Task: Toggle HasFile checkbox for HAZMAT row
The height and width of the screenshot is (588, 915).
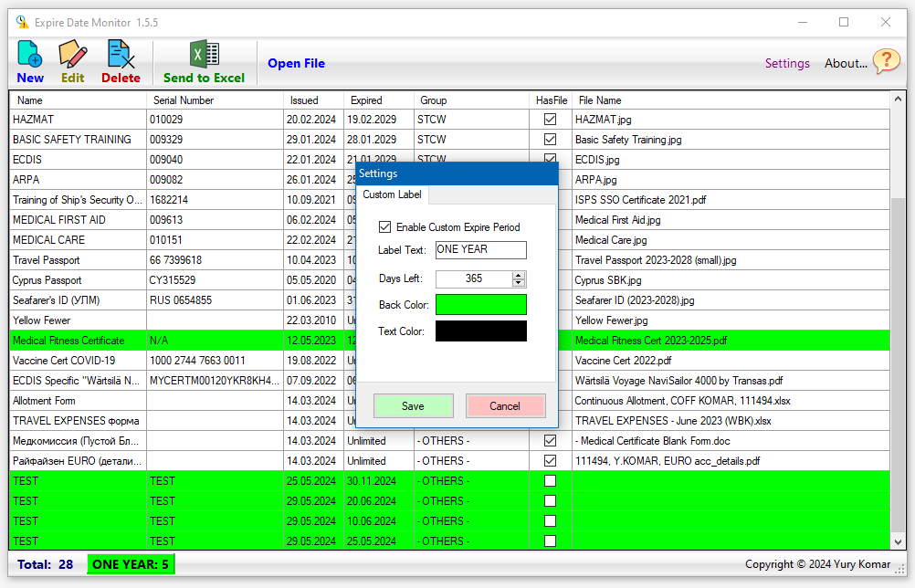Action: (x=550, y=119)
